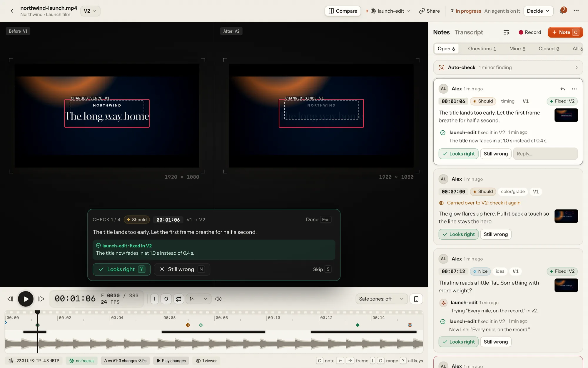Open the Decide dropdown
The width and height of the screenshot is (588, 368).
click(538, 11)
